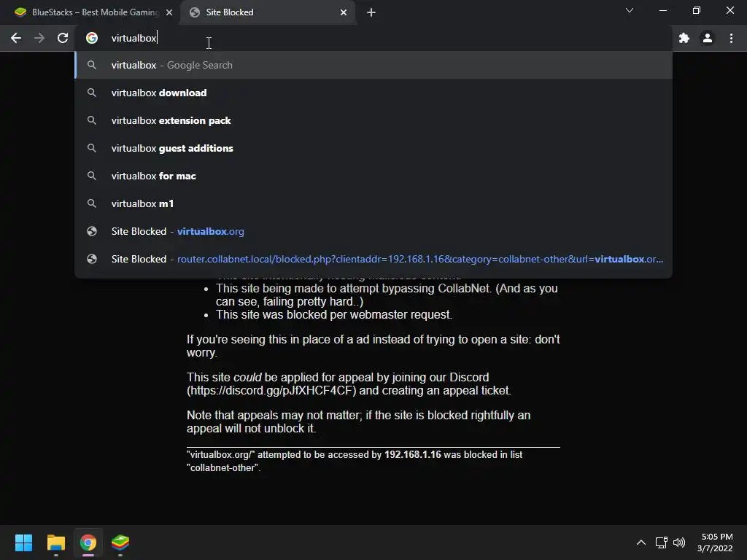Open the Windows Start menu
The width and height of the screenshot is (747, 560).
click(23, 542)
